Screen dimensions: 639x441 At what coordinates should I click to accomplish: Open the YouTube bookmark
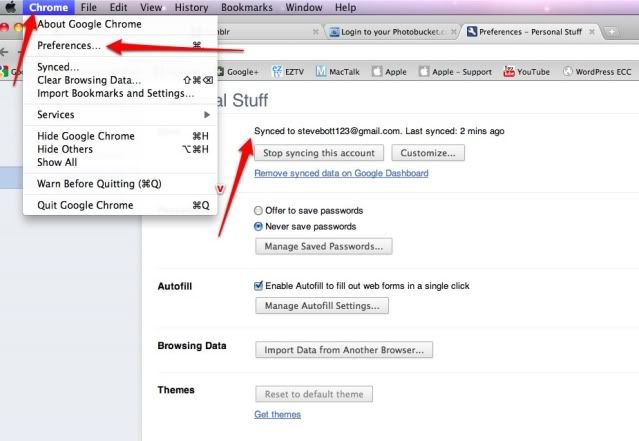527,72
